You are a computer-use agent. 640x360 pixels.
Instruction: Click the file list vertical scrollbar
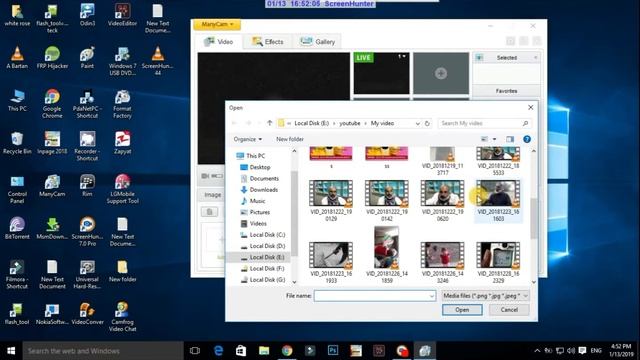[x=533, y=218]
